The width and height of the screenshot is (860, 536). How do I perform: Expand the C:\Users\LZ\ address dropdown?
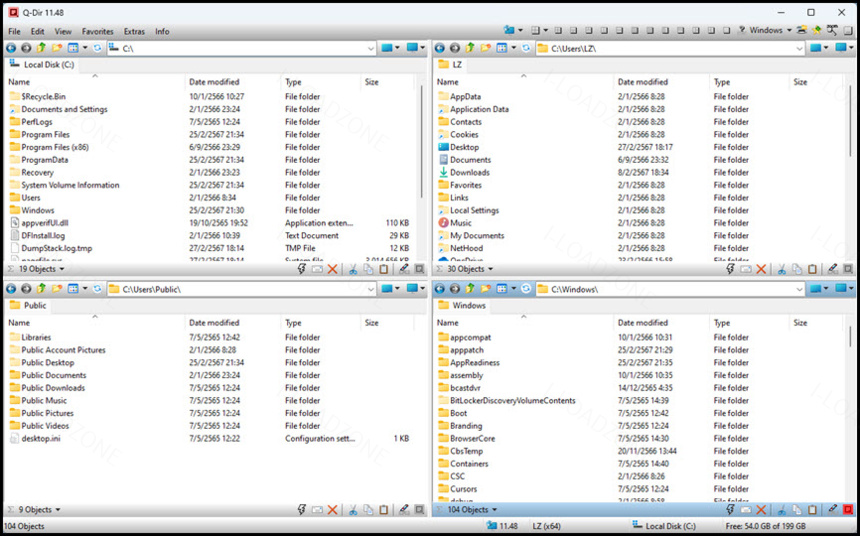(x=799, y=49)
